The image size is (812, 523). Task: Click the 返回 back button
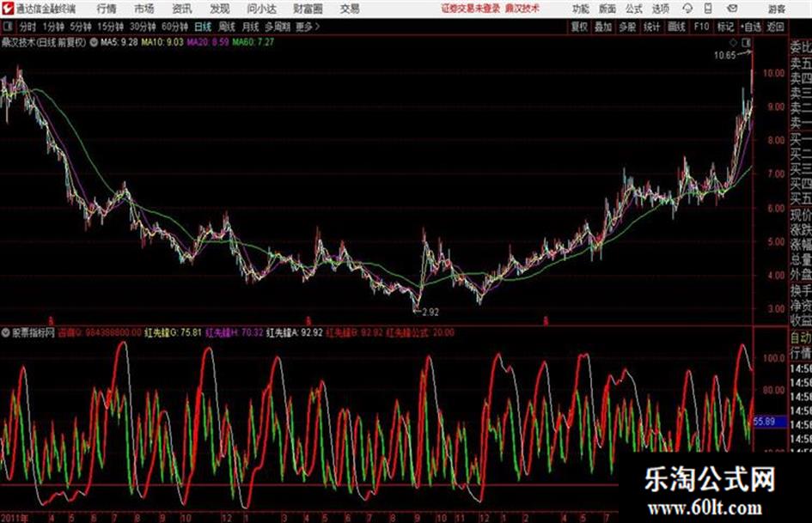pyautogui.click(x=775, y=27)
